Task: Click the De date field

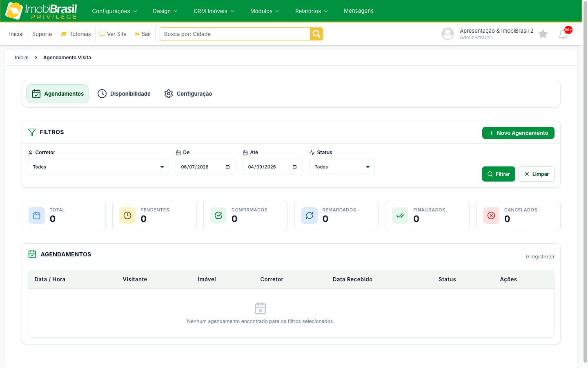Action: click(206, 167)
